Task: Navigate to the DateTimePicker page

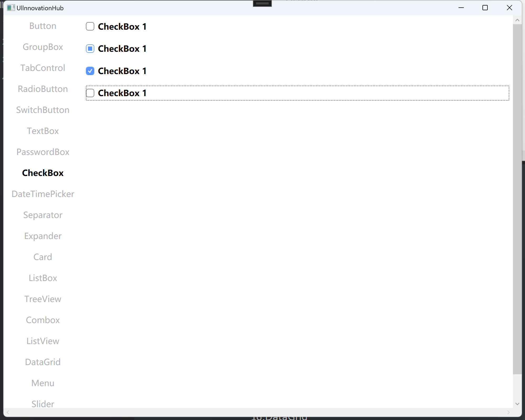Action: pyautogui.click(x=43, y=194)
